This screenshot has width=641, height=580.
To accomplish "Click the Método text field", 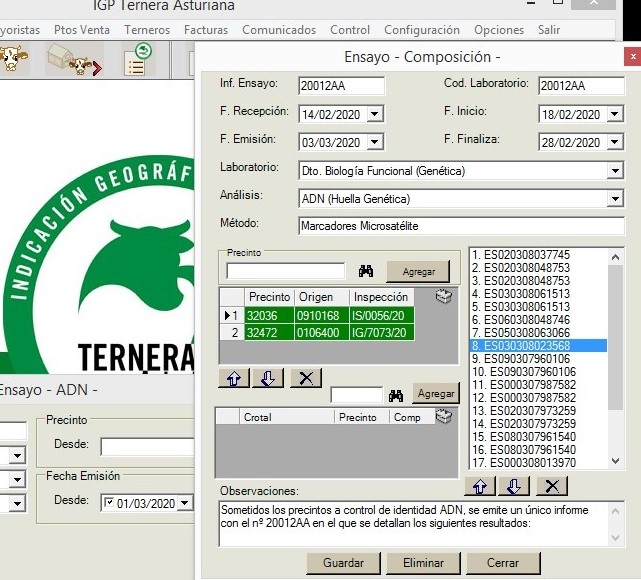I will point(460,226).
